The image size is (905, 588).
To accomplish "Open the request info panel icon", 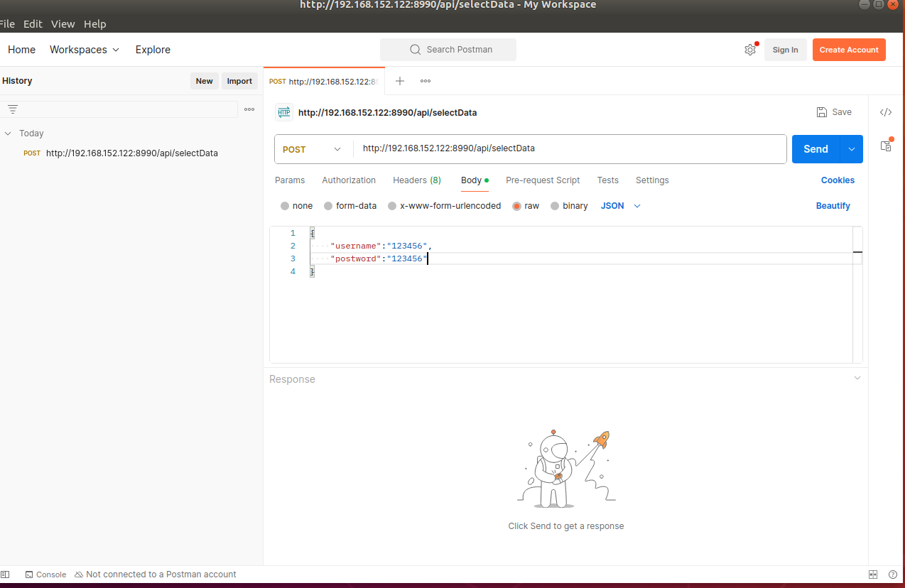I will click(886, 145).
